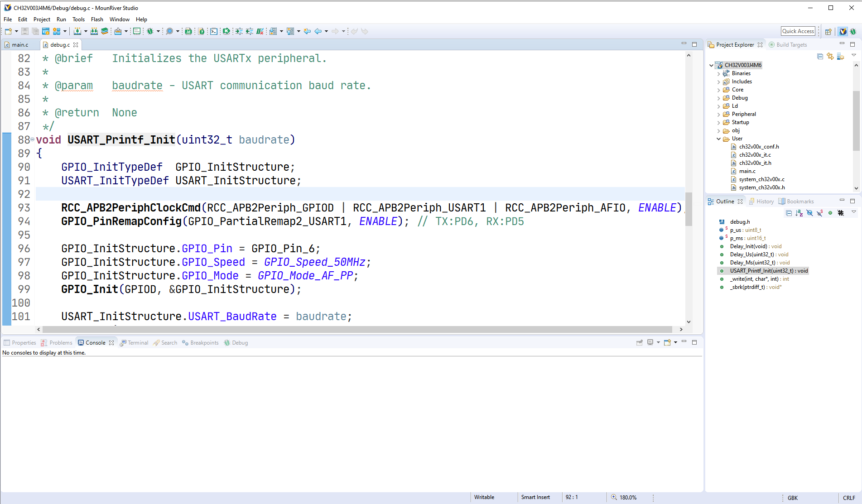This screenshot has height=504, width=862.
Task: Close the Console tab
Action: click(x=111, y=343)
